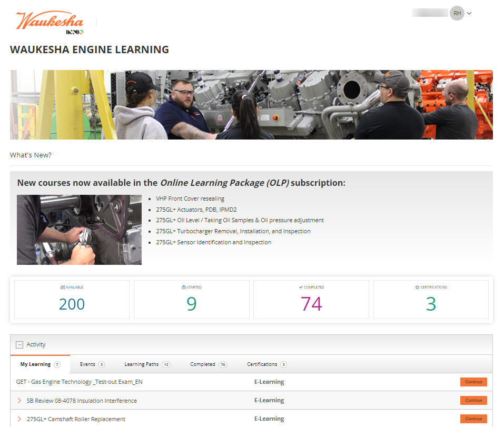Collapse the Activity panel minus icon
Screen dimensions: 504x427
click(19, 345)
